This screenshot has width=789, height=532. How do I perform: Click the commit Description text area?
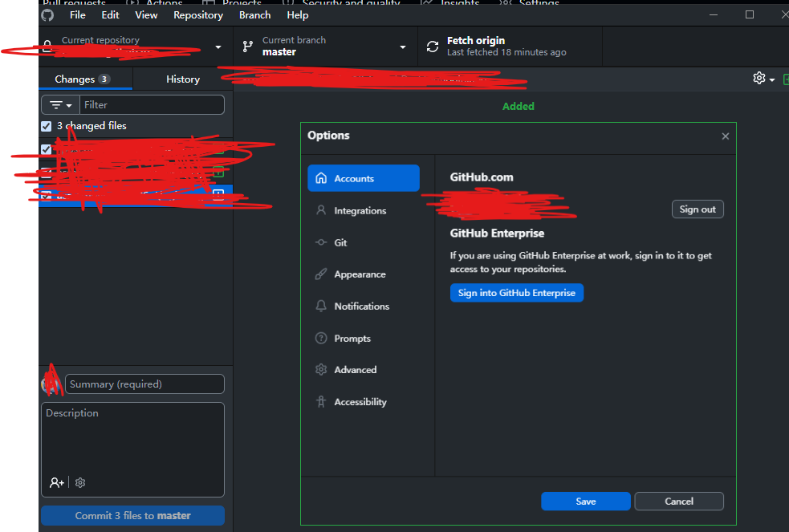pos(133,449)
